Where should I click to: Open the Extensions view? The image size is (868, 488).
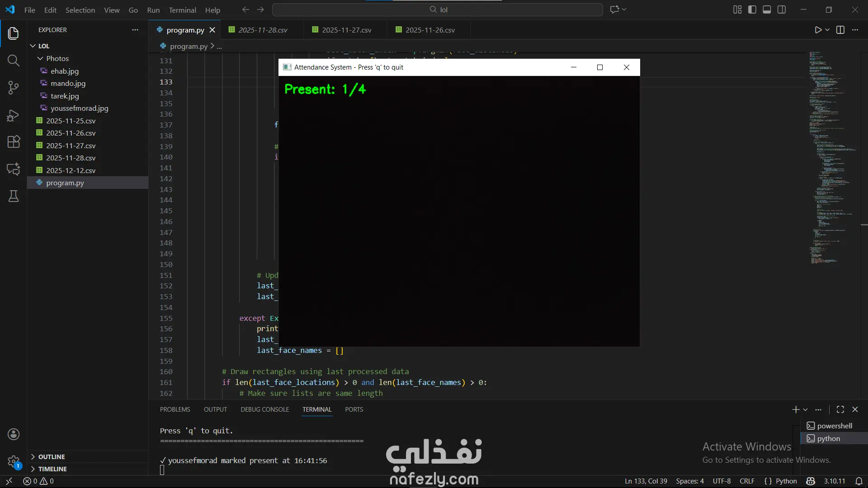tap(14, 142)
